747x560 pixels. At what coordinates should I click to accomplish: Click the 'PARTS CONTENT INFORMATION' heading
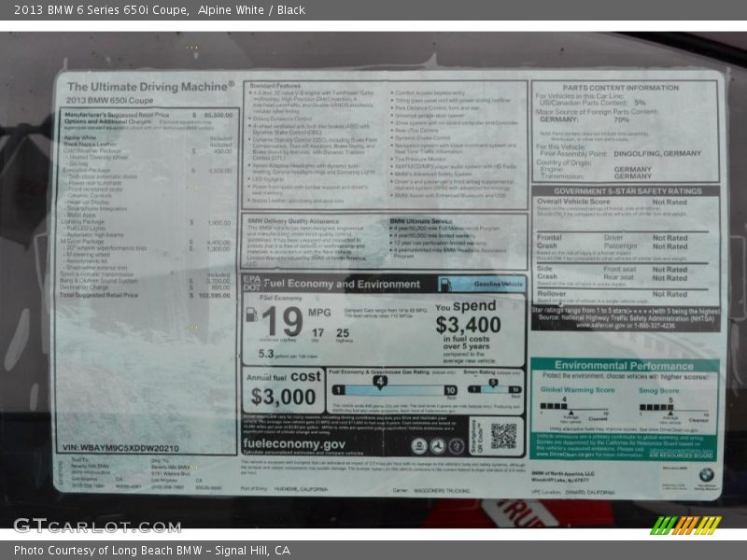point(621,88)
